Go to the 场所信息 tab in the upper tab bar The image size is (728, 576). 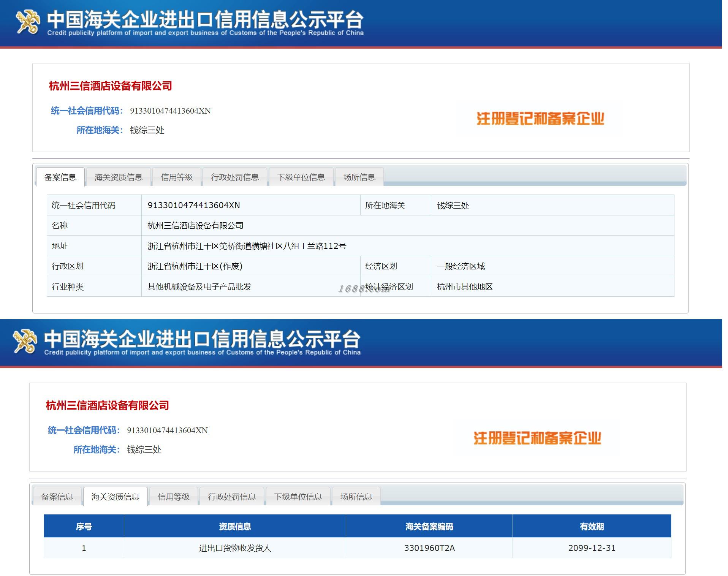click(359, 177)
